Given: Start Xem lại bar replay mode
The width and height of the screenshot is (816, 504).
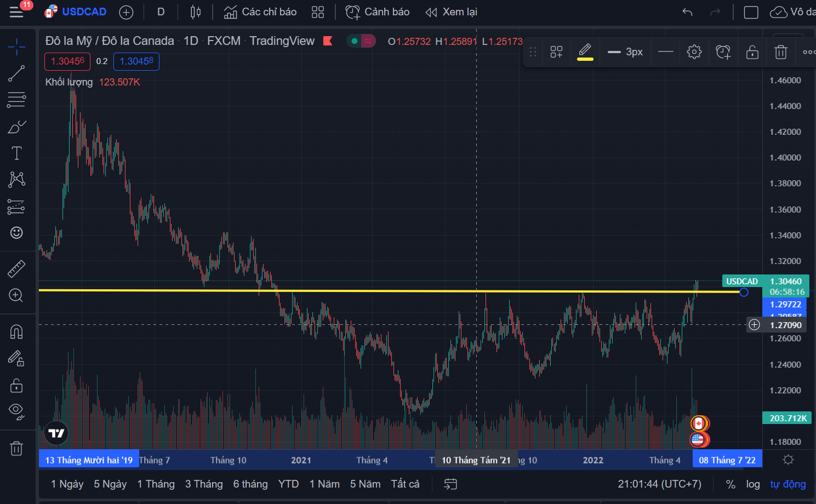Looking at the screenshot, I should pos(452,12).
